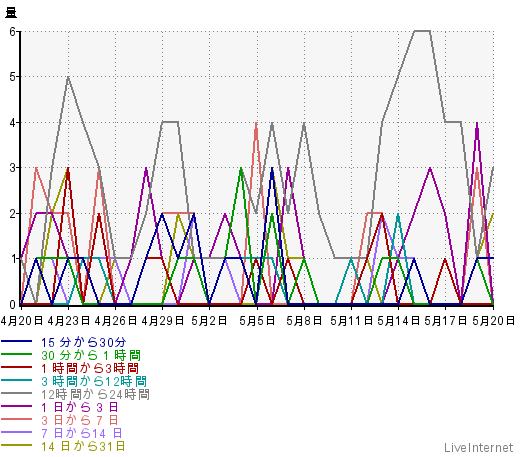
Task: Select legend label 14日から31日
Action: tap(83, 446)
